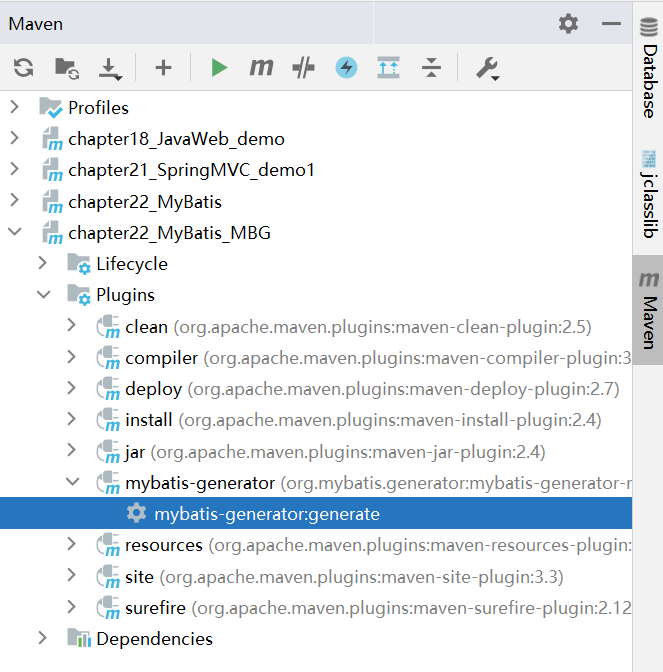Hide the Maven tool window
663x672 pixels.
[611, 24]
